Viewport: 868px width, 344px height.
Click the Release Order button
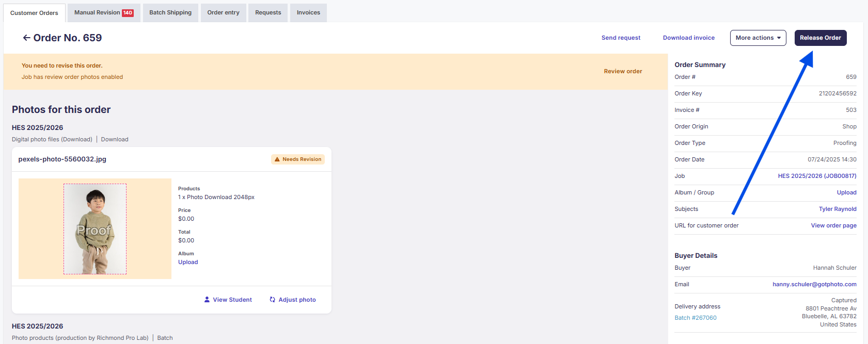pos(820,38)
